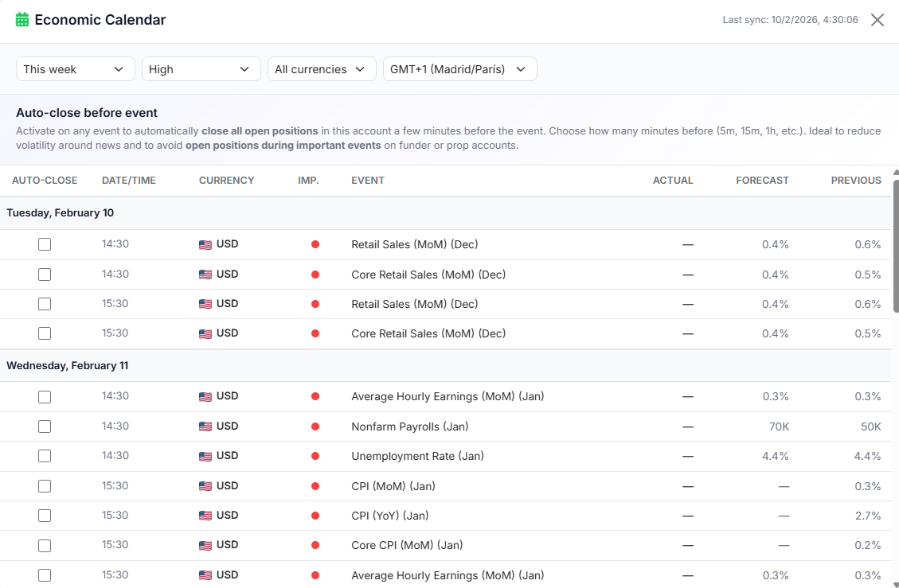The width and height of the screenshot is (899, 588).
Task: Click the US flag next to Retail Sales
Action: click(x=205, y=243)
